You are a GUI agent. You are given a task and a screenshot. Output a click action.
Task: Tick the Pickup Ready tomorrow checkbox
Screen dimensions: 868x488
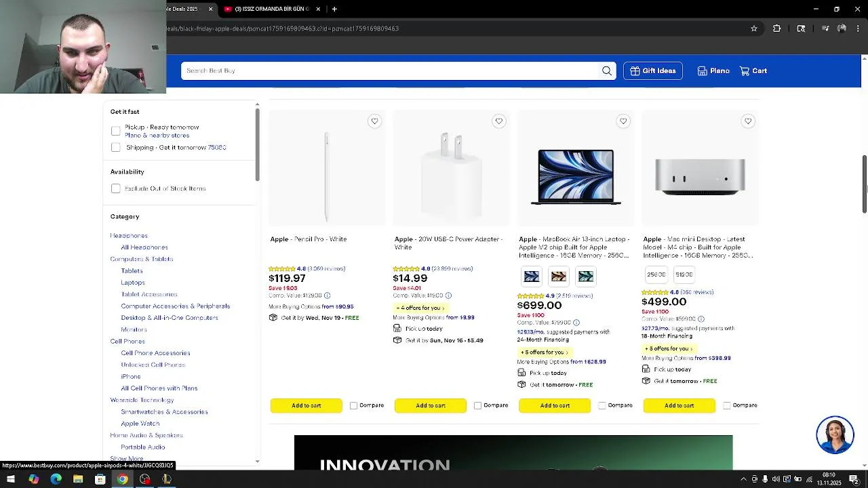tap(115, 131)
